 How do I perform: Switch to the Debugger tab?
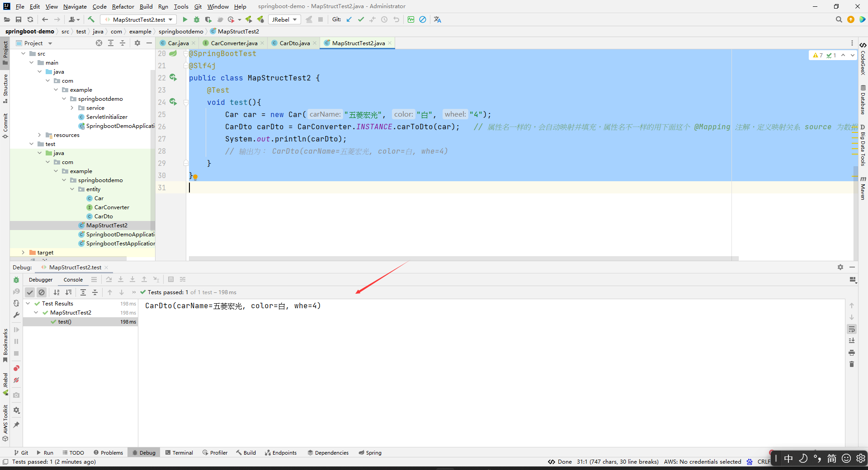pyautogui.click(x=41, y=279)
